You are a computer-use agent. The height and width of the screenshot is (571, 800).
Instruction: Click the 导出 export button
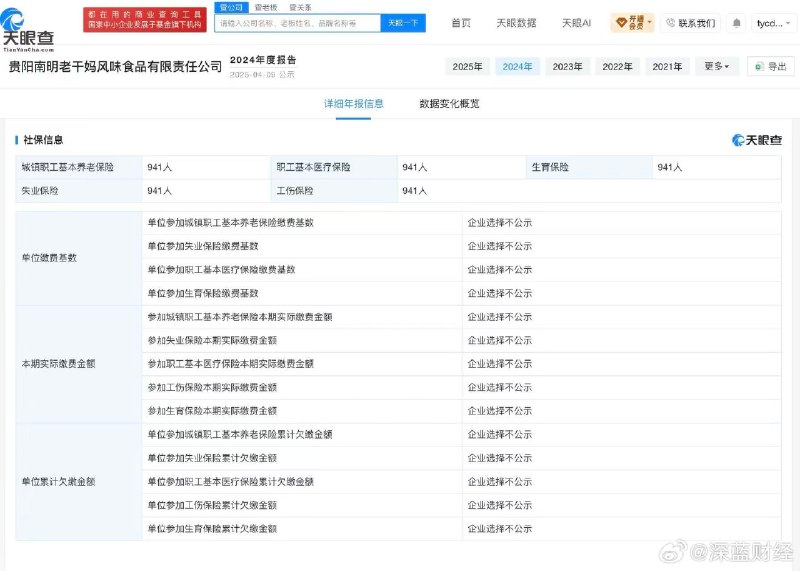point(771,66)
